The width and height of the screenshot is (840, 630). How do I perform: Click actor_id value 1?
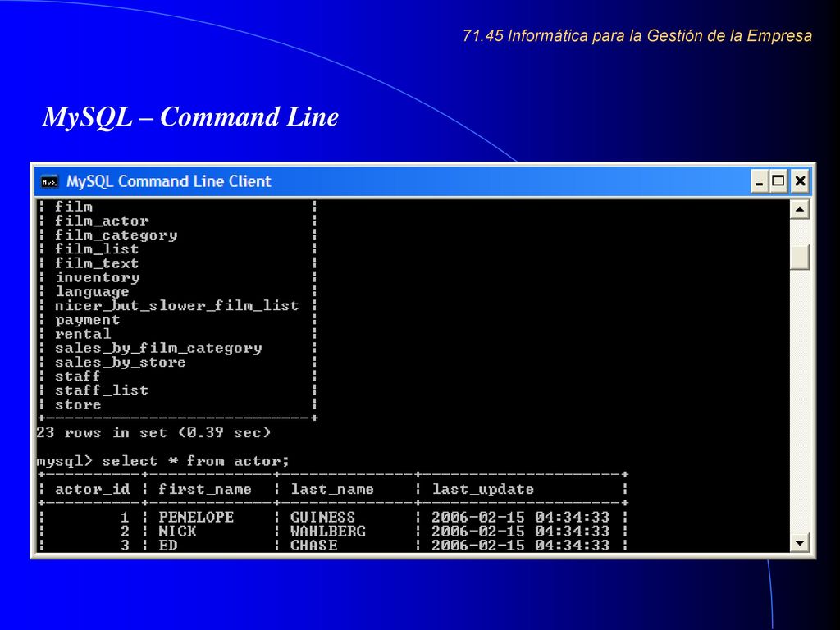point(125,517)
